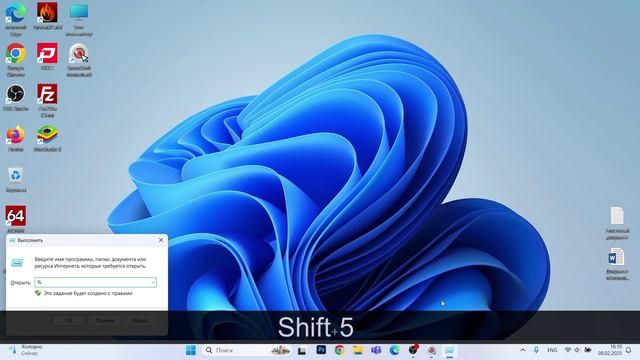Open the Windows Start menu

coord(191,350)
